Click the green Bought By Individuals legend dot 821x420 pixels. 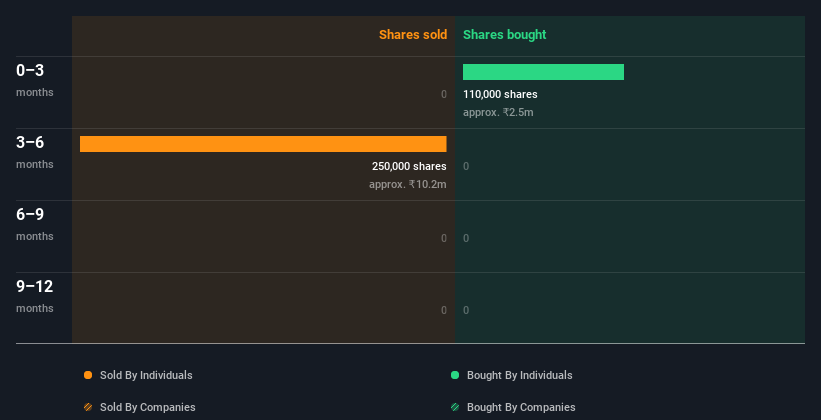tap(455, 375)
